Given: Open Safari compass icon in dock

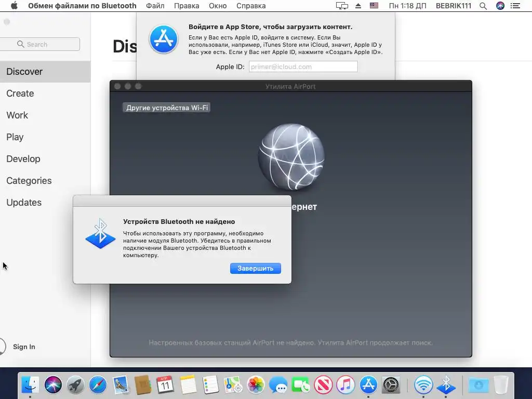Looking at the screenshot, I should click(x=98, y=385).
